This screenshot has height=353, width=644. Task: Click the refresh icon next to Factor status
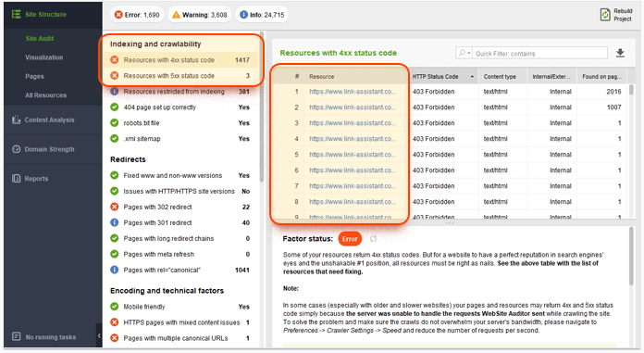click(x=373, y=239)
